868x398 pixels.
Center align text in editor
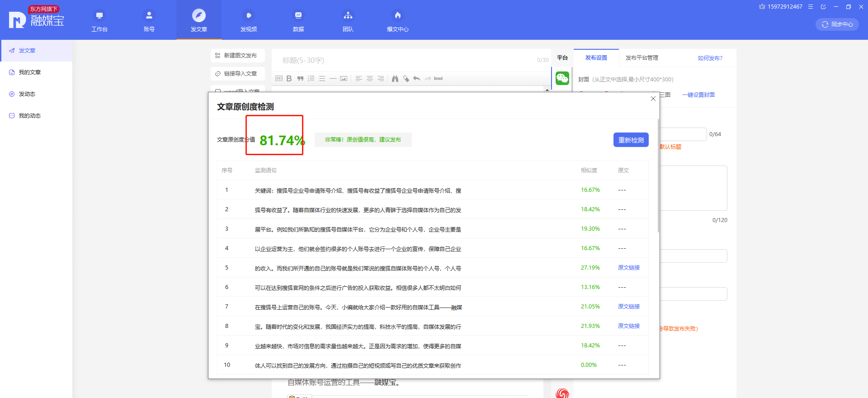click(370, 79)
